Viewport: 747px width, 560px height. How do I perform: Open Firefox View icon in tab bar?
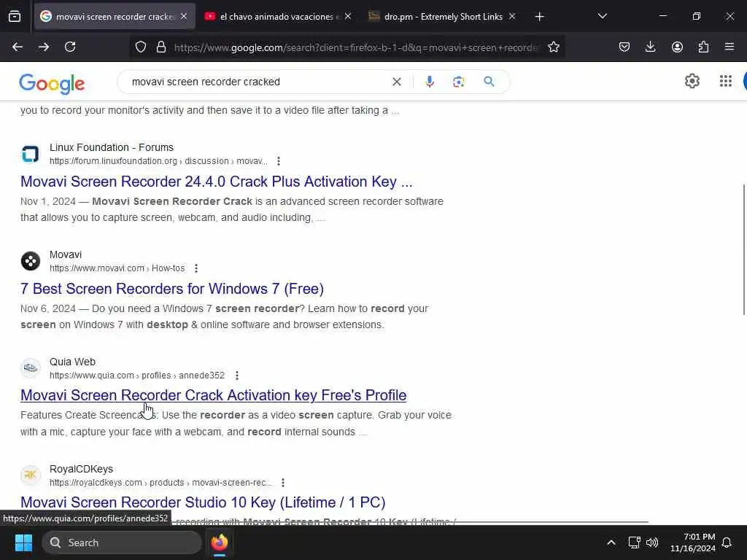coord(15,17)
